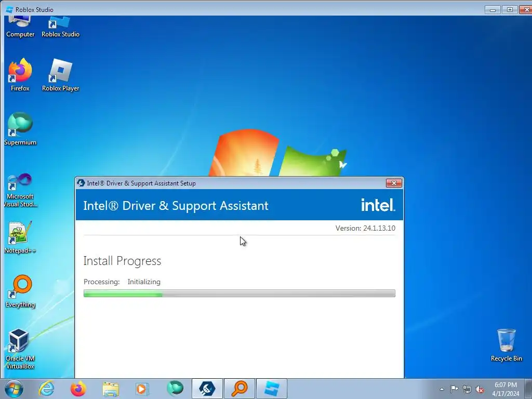Click the Processing: Initializing status text
The height and width of the screenshot is (399, 532).
(x=122, y=282)
